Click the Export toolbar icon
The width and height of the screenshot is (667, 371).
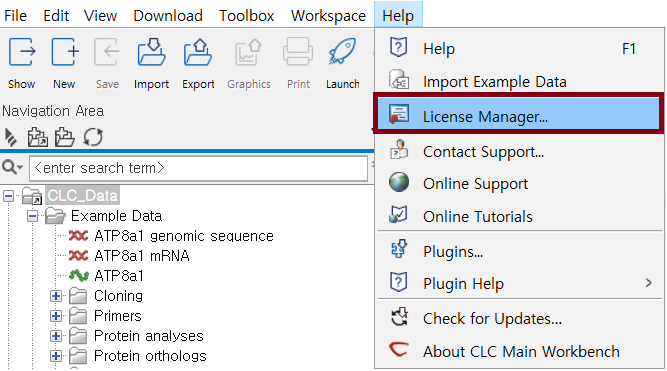pos(198,51)
